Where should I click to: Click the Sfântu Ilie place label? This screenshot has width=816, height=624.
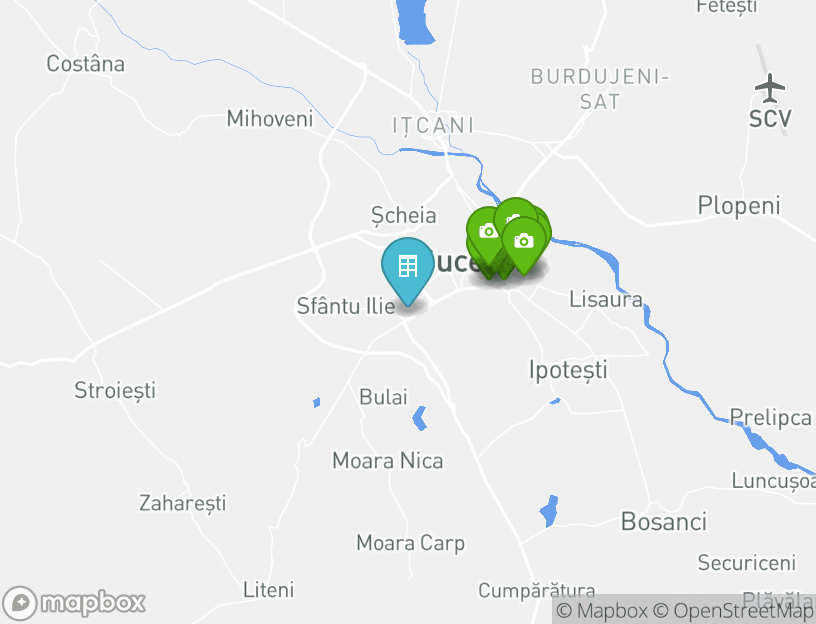click(x=346, y=306)
